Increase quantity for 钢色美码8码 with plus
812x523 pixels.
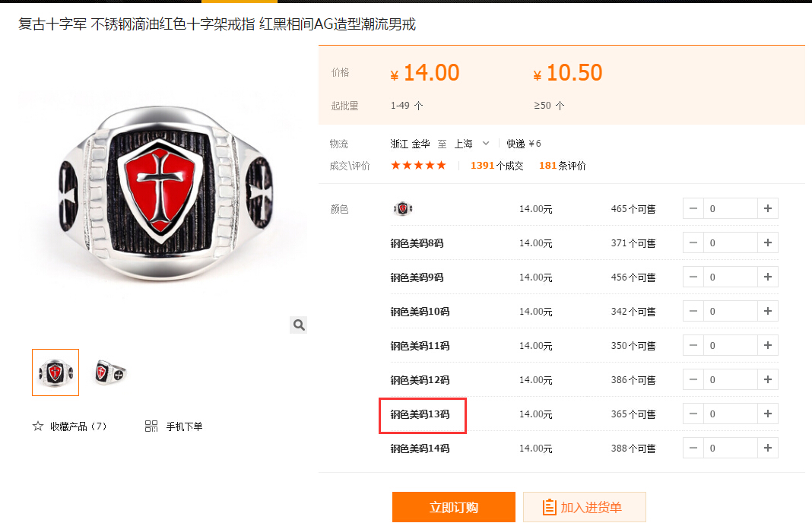[x=767, y=242]
